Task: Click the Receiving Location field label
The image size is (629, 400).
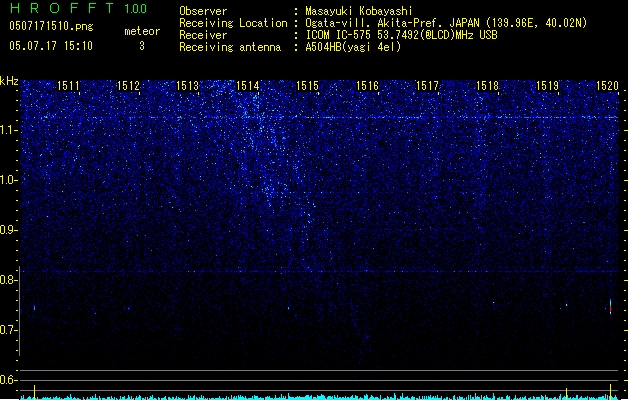Action: pyautogui.click(x=233, y=23)
